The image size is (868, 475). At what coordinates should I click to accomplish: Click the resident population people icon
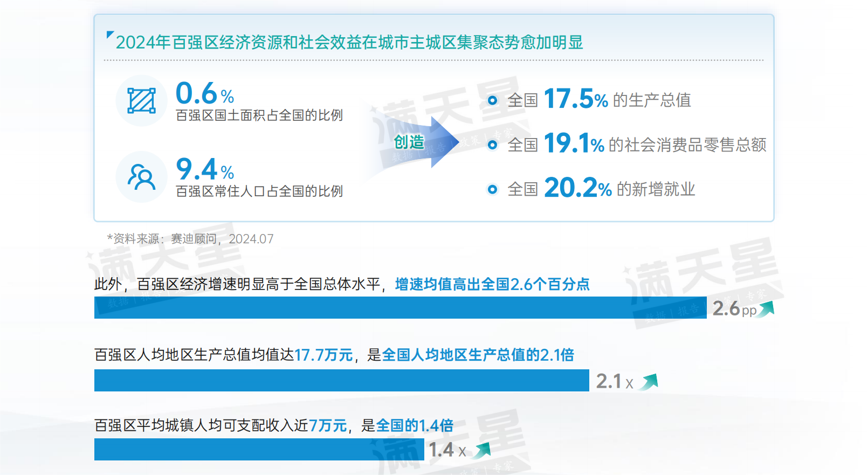click(141, 177)
